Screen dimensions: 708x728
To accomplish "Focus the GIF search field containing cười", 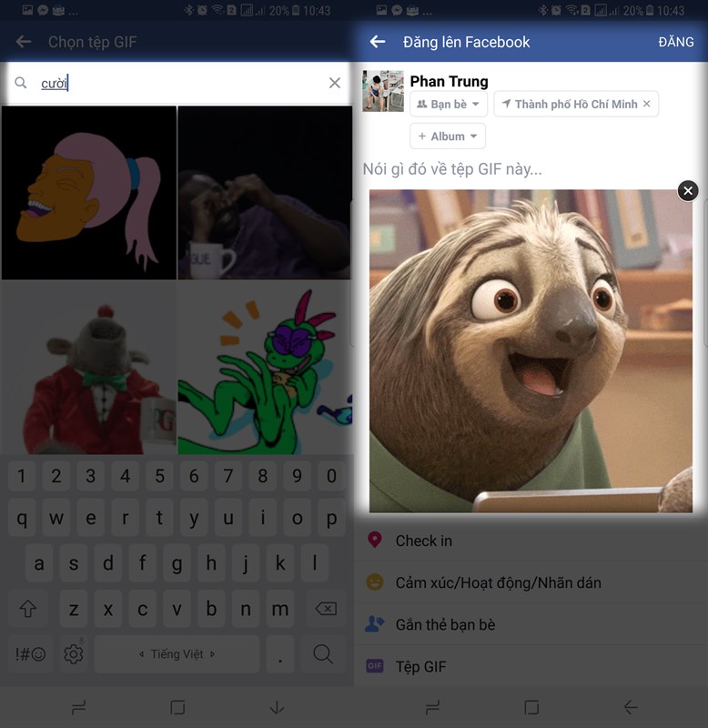I will (x=177, y=83).
